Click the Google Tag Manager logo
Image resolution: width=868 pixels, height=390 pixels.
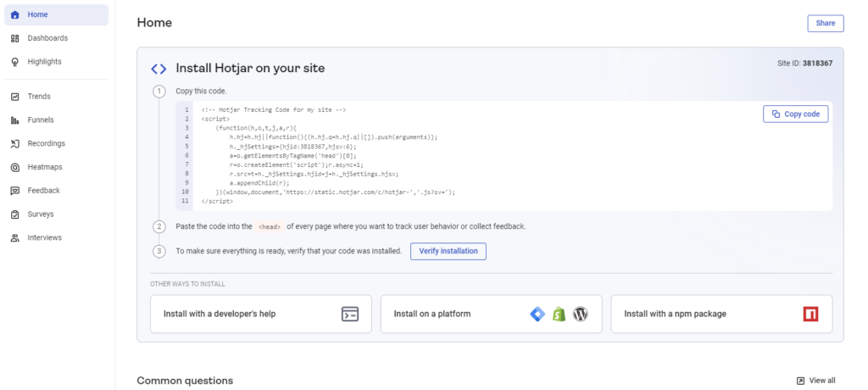pos(537,314)
